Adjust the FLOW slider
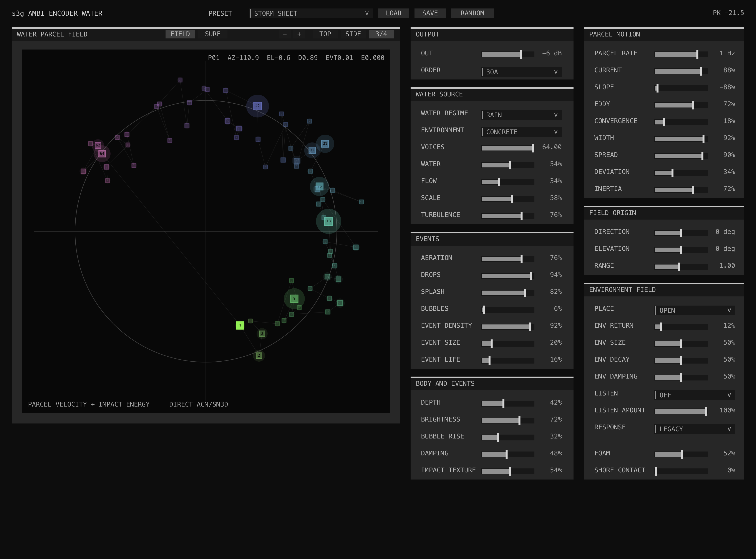 coord(508,182)
